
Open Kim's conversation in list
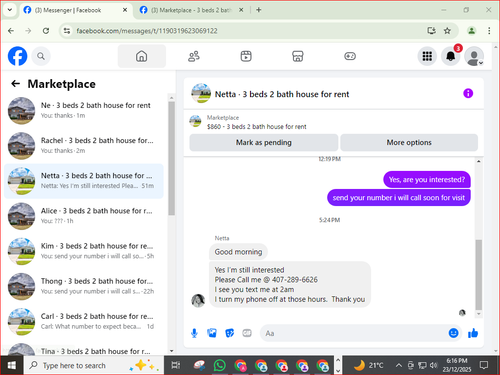coord(84,251)
